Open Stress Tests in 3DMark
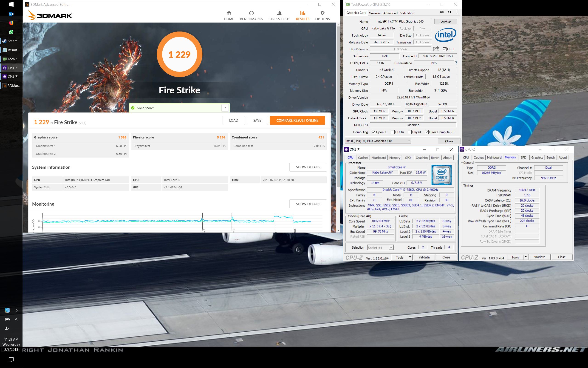Screen dimensions: 588x368 pos(279,16)
